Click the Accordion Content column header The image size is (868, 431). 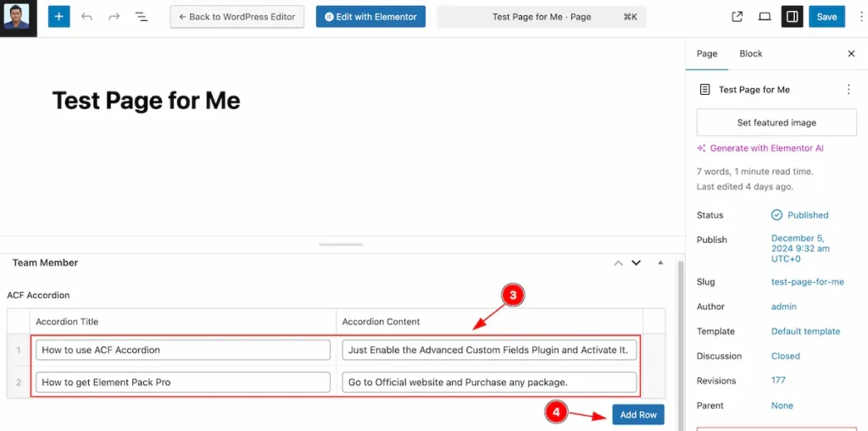[x=381, y=322]
